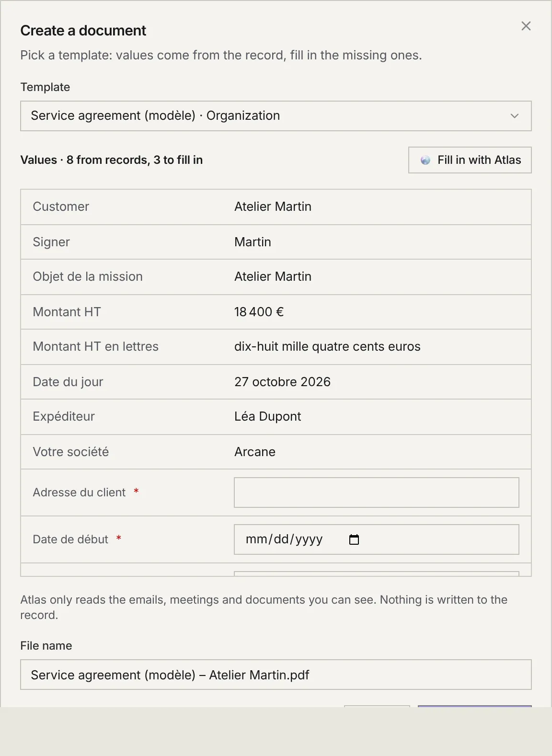Click the Values 8 from records heading

click(x=111, y=160)
